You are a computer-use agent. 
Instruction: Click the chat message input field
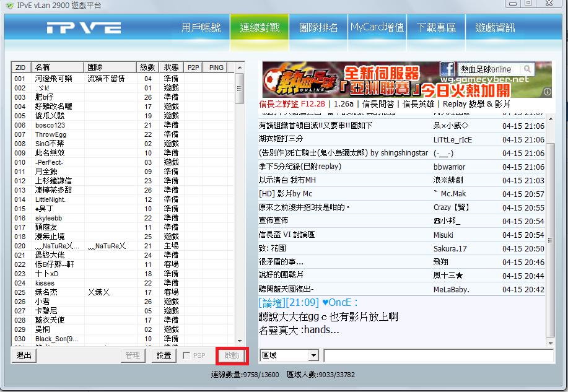(438, 355)
